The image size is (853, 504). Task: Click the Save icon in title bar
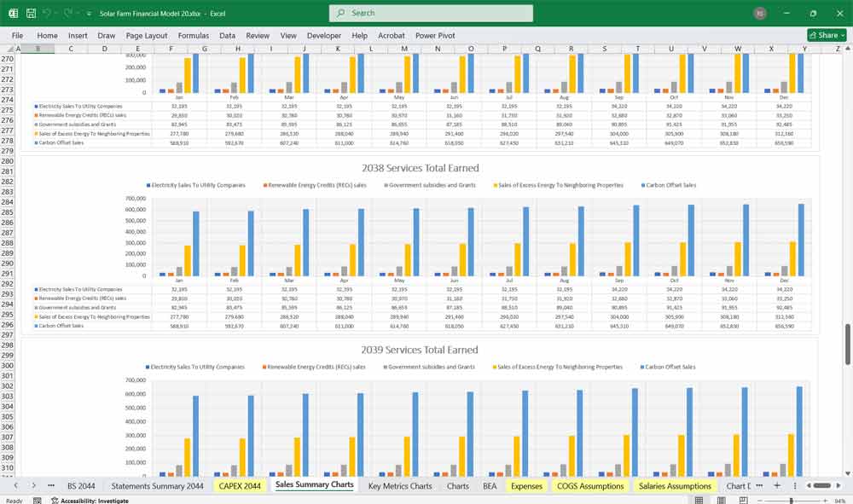click(31, 14)
